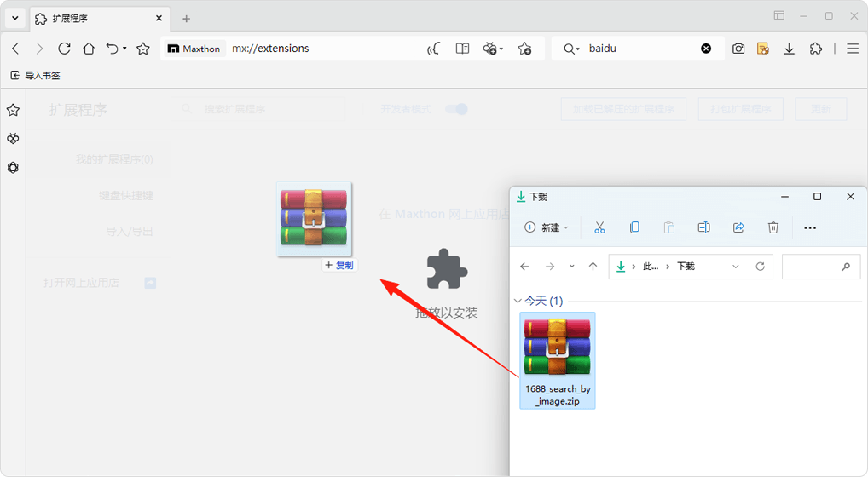Open the browser hamburger main menu
This screenshot has width=868, height=477.
(852, 49)
